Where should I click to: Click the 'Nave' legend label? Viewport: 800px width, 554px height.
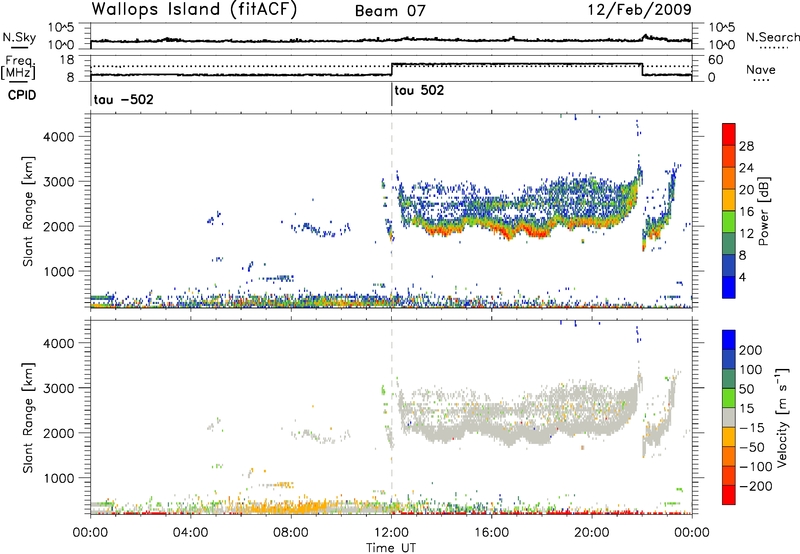[x=761, y=70]
